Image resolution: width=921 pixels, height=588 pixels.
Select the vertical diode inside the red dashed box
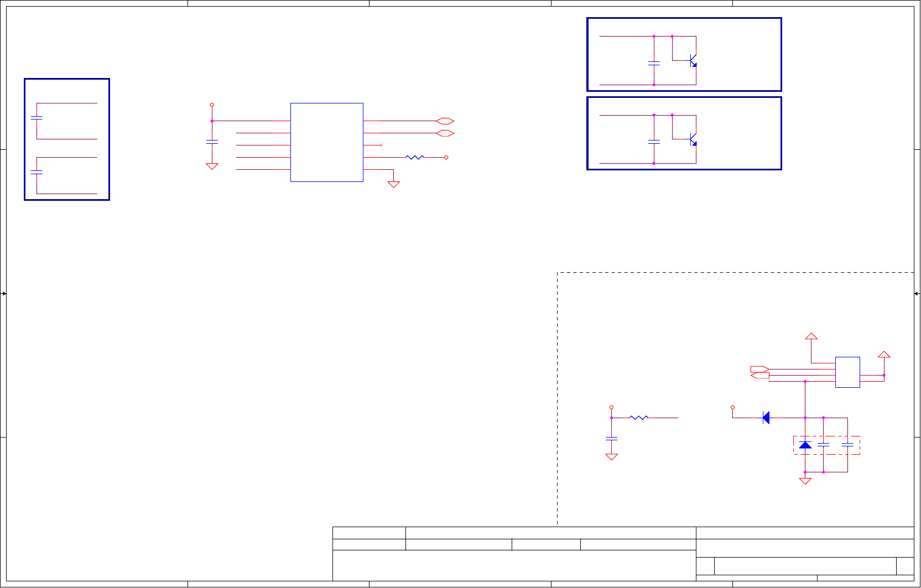[805, 445]
